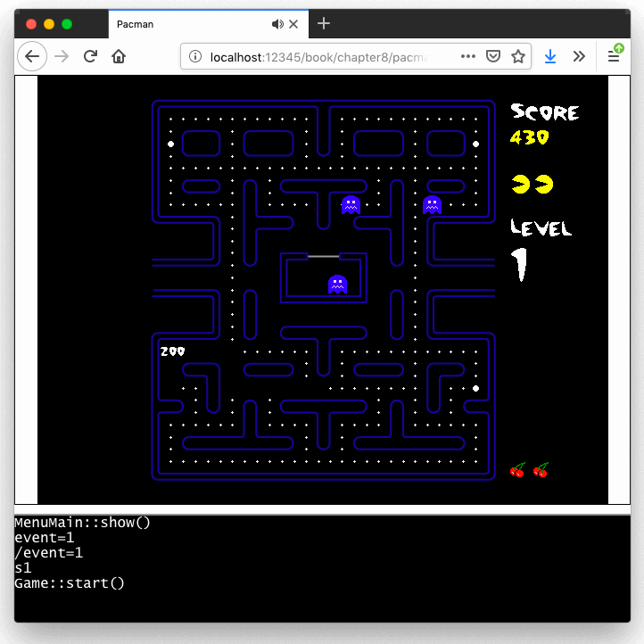644x644 pixels.
Task: Click the 200 bonus points popup
Action: (x=172, y=351)
